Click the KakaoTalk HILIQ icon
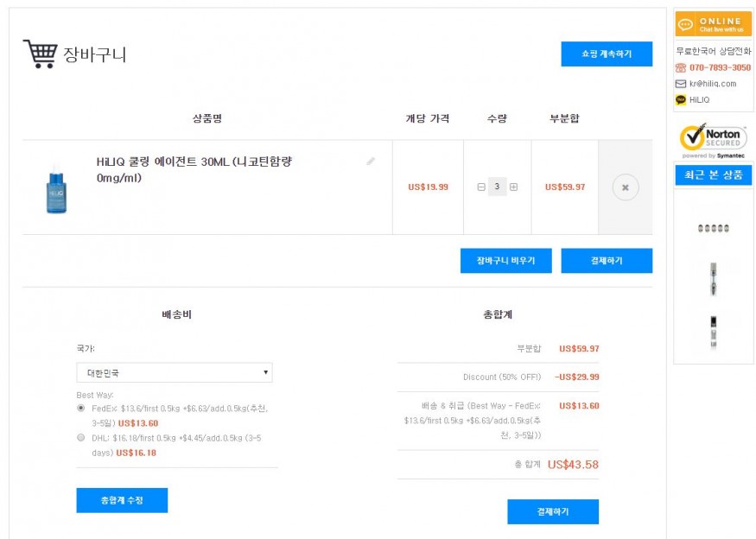 pos(681,100)
